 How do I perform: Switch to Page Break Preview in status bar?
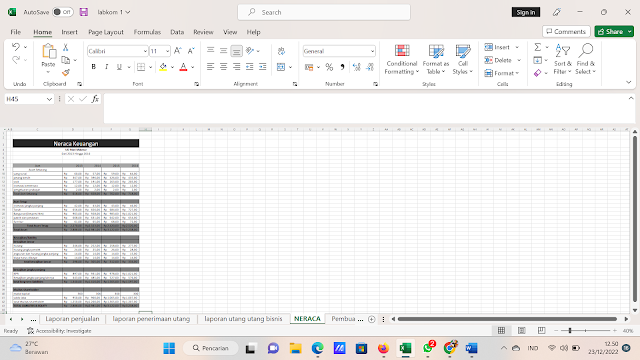(x=541, y=331)
